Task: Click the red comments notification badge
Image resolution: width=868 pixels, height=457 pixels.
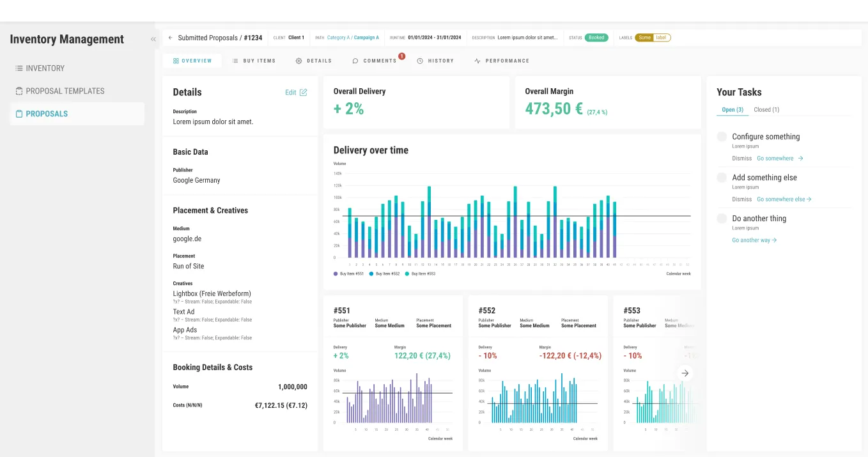Action: pos(402,56)
